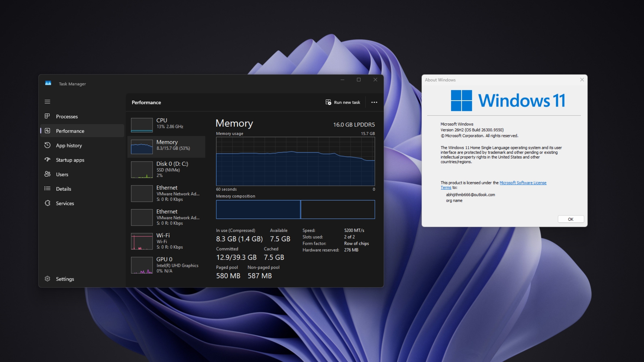Image resolution: width=644 pixels, height=362 pixels.
Task: Select the first Ethernet adapter with the blank graph thumbnail
Action: [x=142, y=193]
